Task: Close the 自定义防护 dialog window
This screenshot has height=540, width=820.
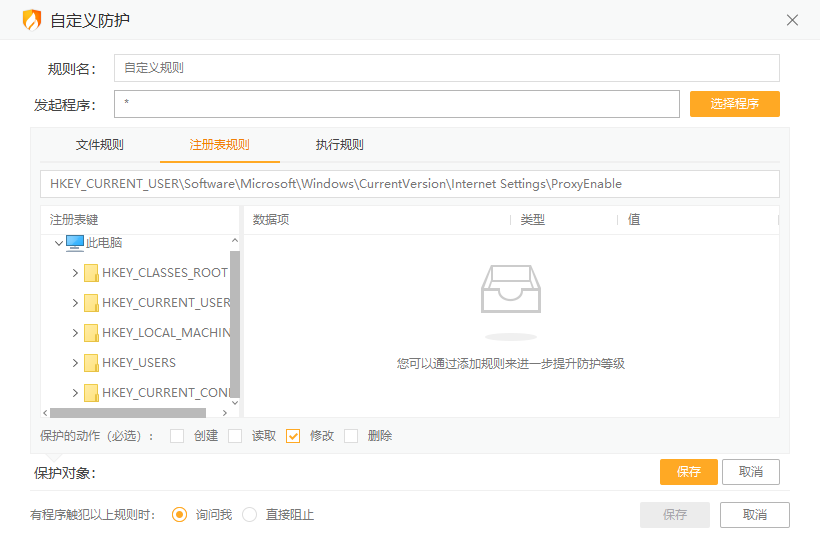Action: coord(792,20)
